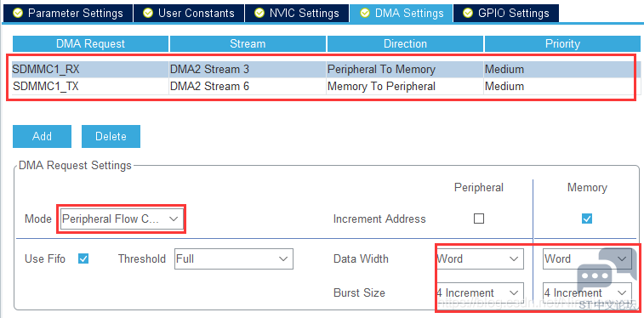Image resolution: width=644 pixels, height=318 pixels.
Task: Open the NVIC Settings tab
Action: point(297,13)
